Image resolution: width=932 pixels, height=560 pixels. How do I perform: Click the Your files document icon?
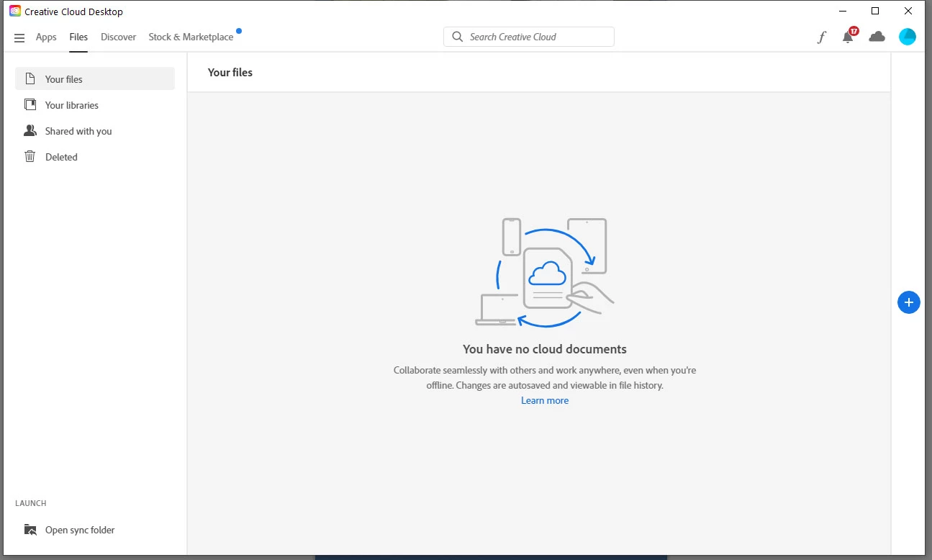(30, 78)
